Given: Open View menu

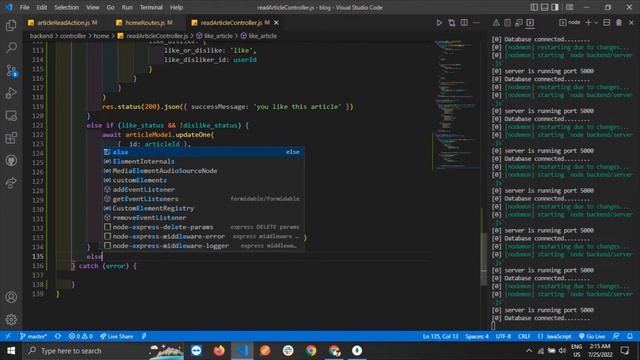Looking at the screenshot, I should point(93,7).
